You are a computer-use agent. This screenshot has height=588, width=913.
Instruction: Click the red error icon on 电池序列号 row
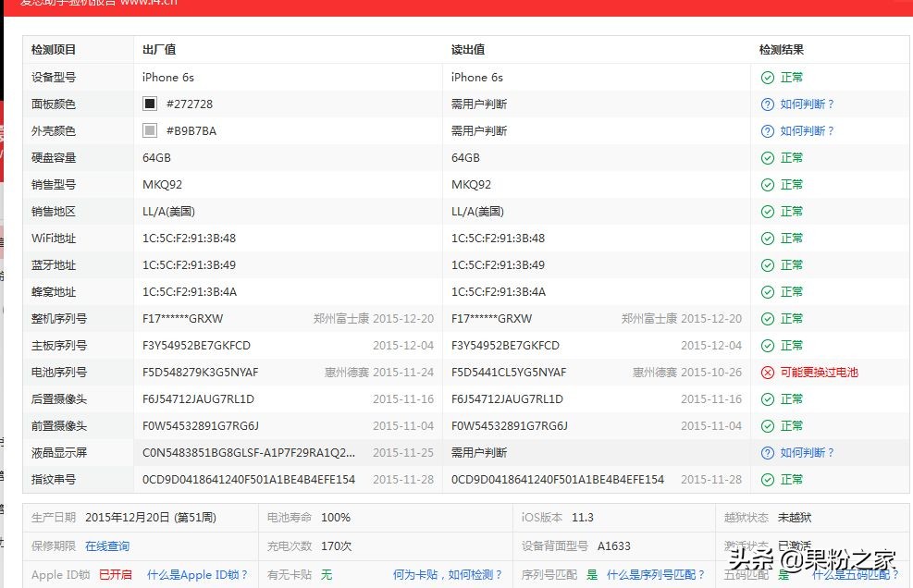(x=767, y=373)
